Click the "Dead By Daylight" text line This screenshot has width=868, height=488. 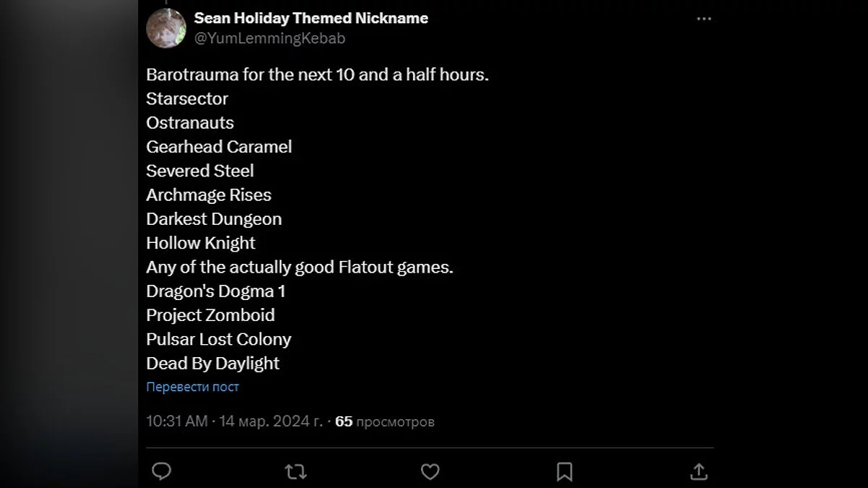coord(213,363)
